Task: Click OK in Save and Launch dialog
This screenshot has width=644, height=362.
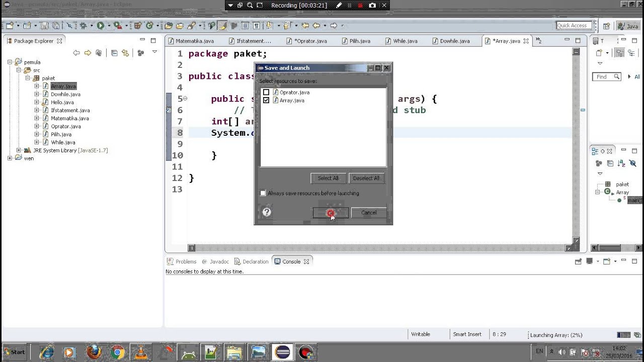Action: point(331,213)
